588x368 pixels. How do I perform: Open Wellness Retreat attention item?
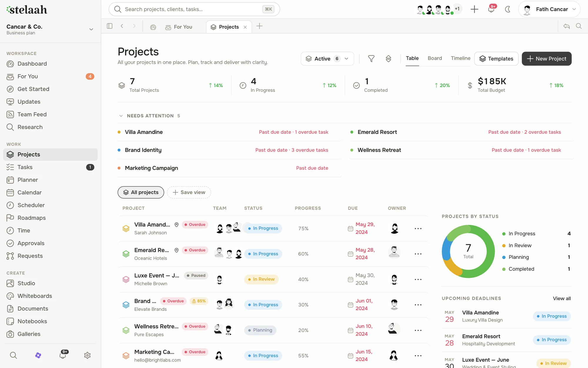[x=461, y=150]
